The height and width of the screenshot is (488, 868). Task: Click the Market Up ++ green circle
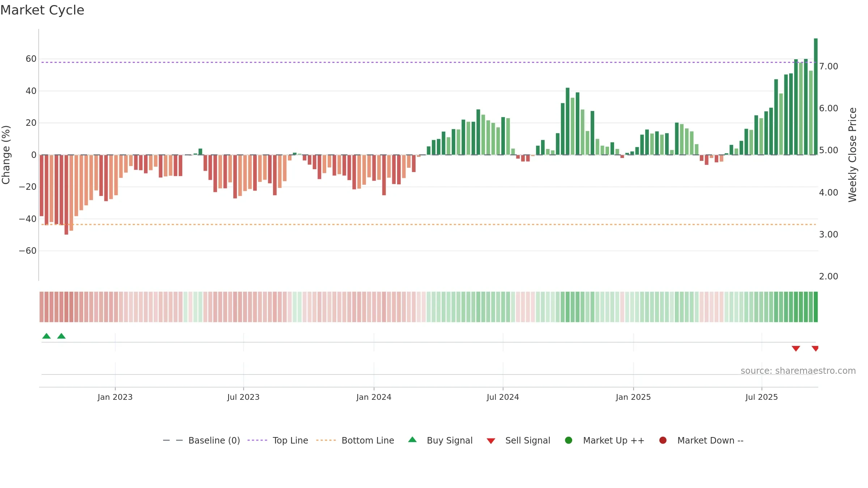tap(569, 440)
